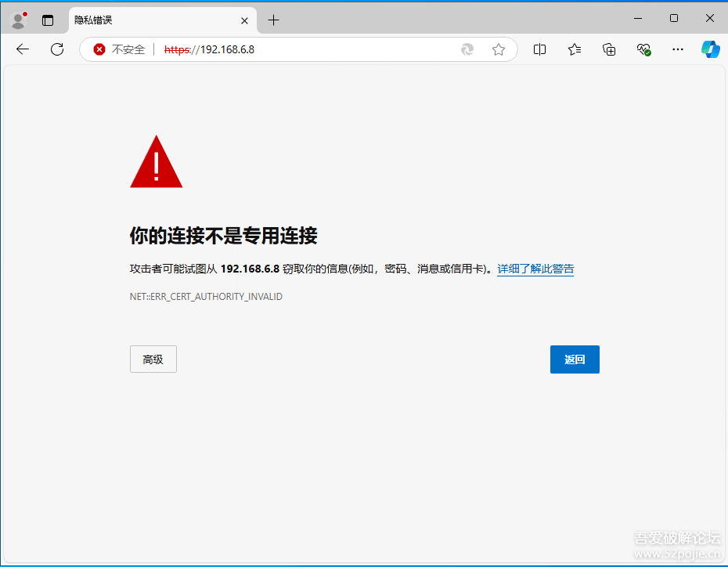Open the tab actions menu icon
The height and width of the screenshot is (567, 728).
click(47, 19)
